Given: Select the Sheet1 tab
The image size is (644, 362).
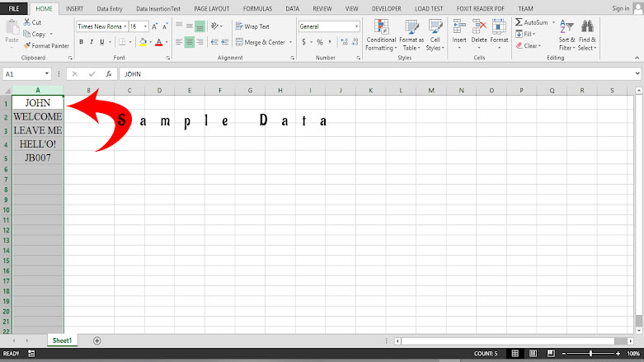Looking at the screenshot, I should point(62,341).
